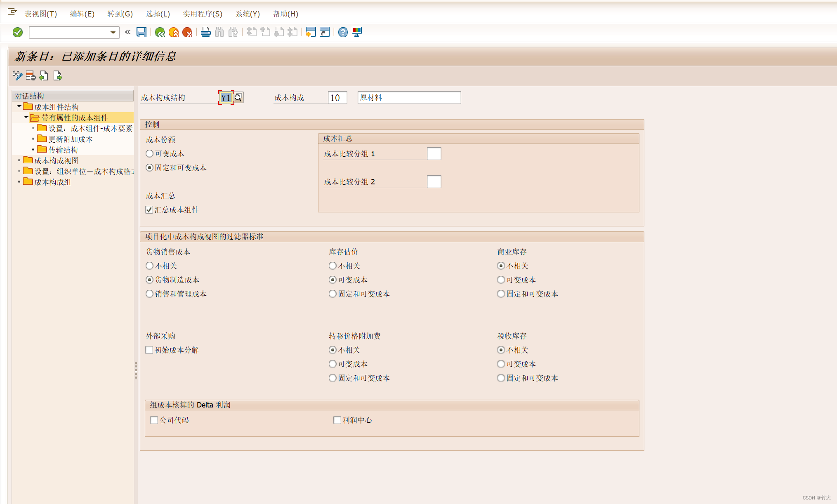Open the 成本构成视图 tree folder
This screenshot has width=837, height=504.
[x=56, y=160]
